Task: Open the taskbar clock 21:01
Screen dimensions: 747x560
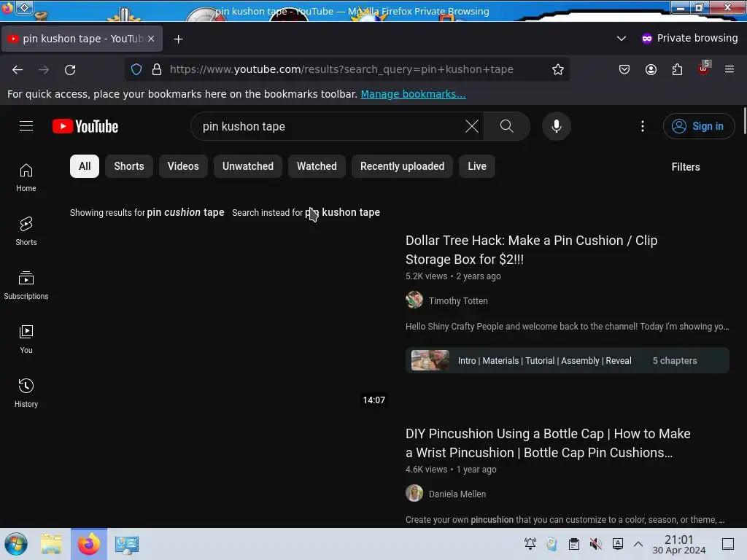Action: (679, 544)
